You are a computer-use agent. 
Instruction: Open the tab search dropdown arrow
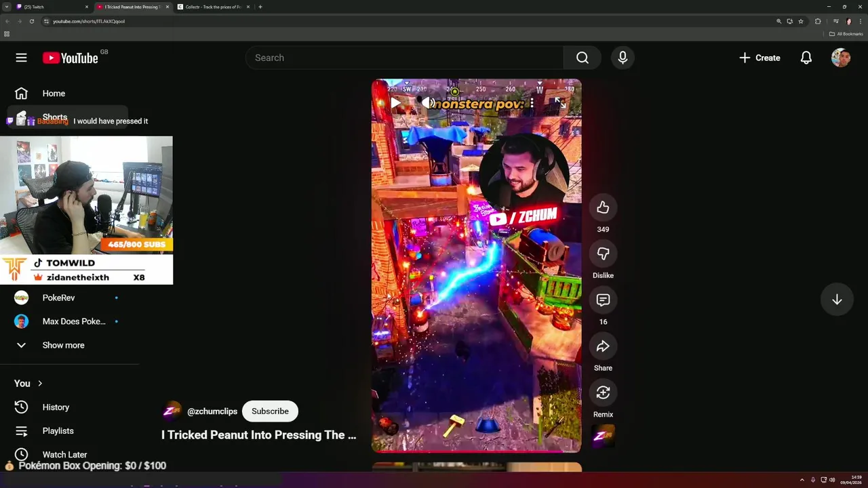click(x=6, y=7)
